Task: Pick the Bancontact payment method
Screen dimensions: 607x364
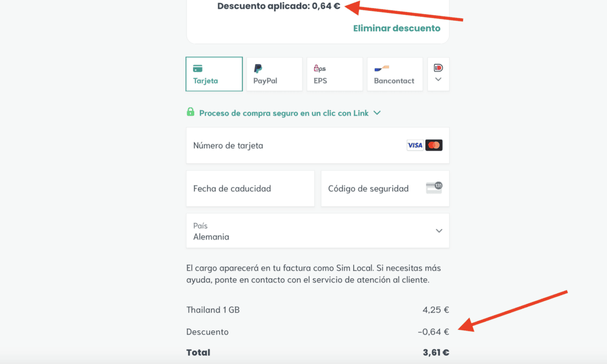Action: pos(395,74)
